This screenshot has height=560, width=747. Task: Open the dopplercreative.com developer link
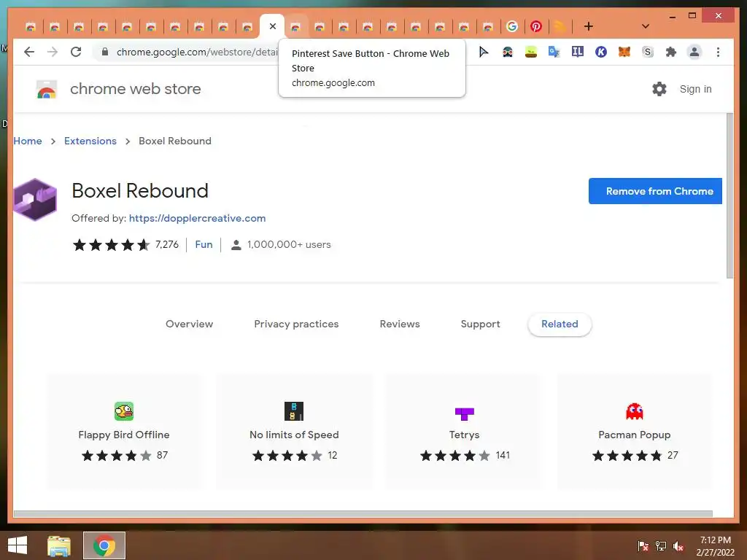(197, 218)
